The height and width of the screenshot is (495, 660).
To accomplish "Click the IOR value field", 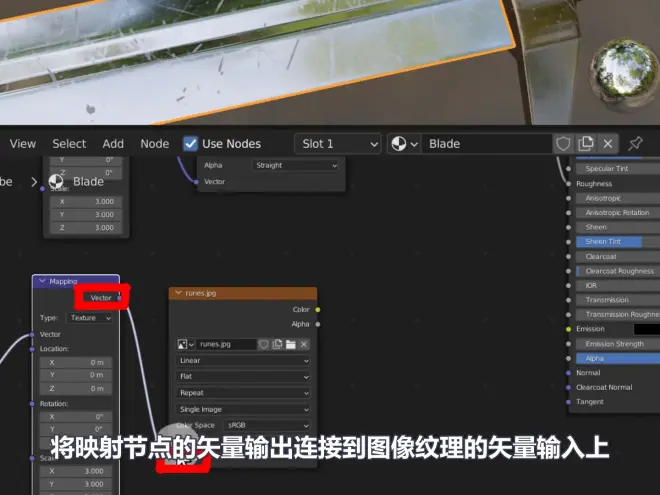I will (x=617, y=286).
